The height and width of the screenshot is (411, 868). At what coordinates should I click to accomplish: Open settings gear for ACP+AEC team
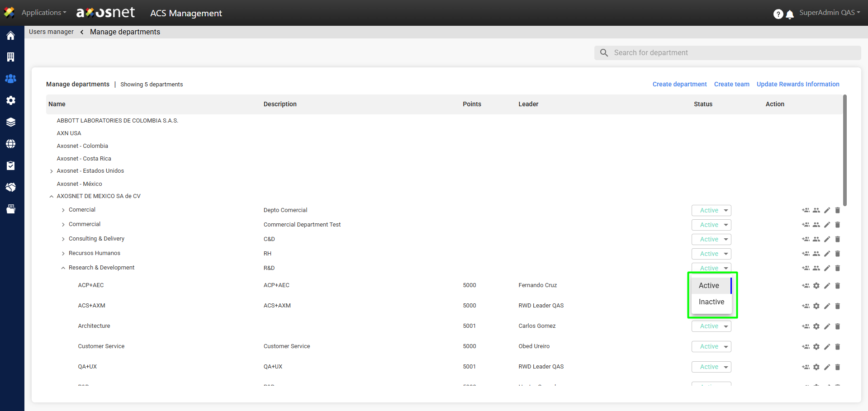point(816,286)
